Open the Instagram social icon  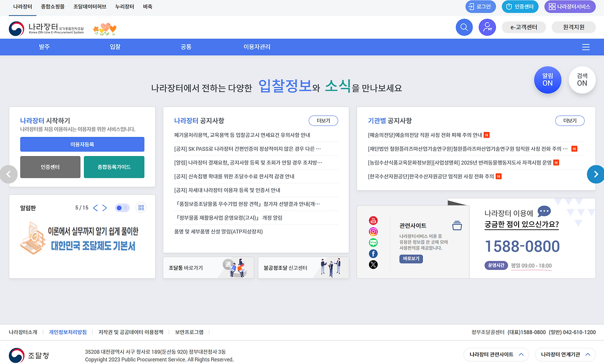coord(373,232)
